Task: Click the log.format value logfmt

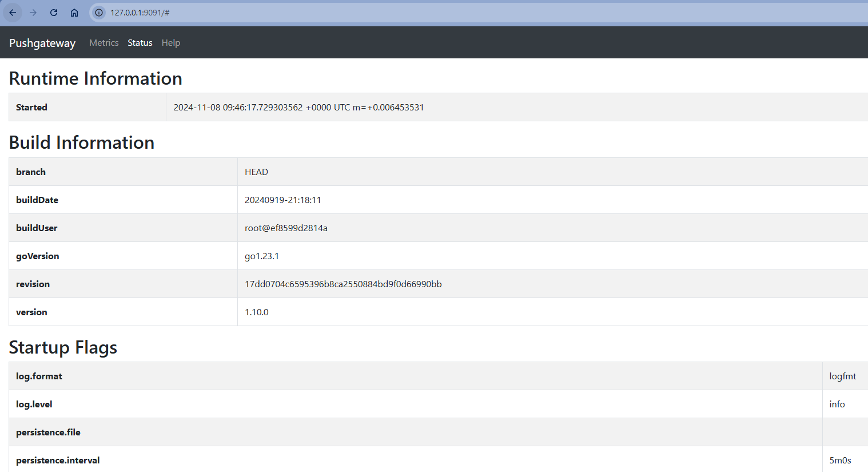Action: [x=842, y=376]
